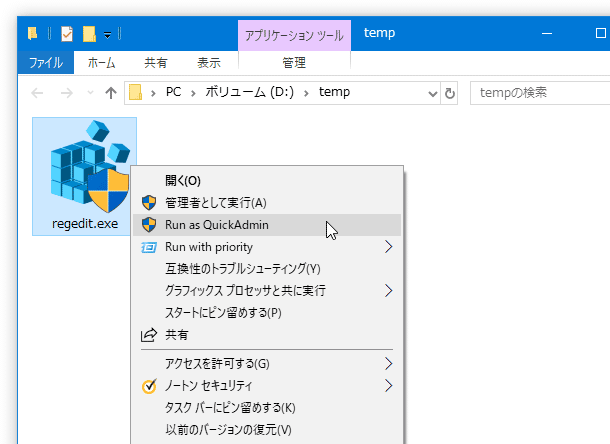Choose アクセスを許可する(G)
This screenshot has height=444, width=610.
click(x=267, y=363)
